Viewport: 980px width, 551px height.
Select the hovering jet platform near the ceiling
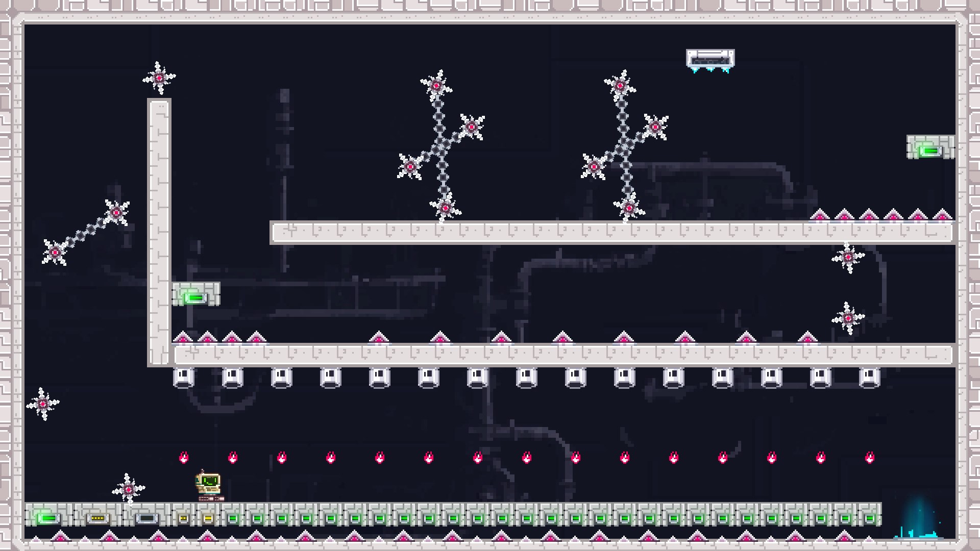click(710, 61)
